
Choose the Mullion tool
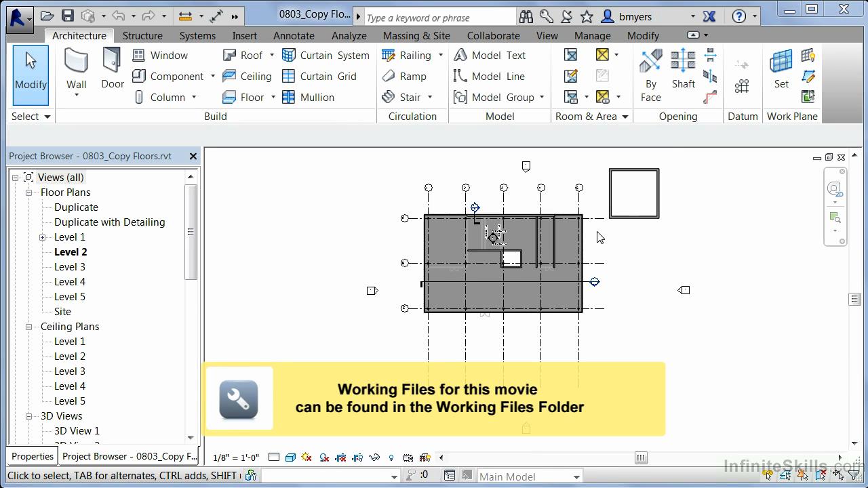coord(309,97)
